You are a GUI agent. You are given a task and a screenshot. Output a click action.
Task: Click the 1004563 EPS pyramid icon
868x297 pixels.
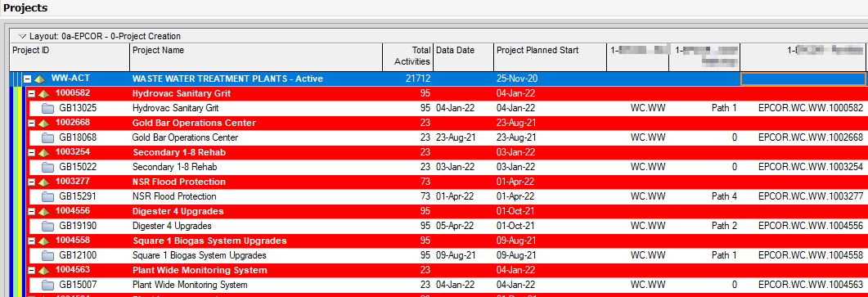tap(43, 271)
